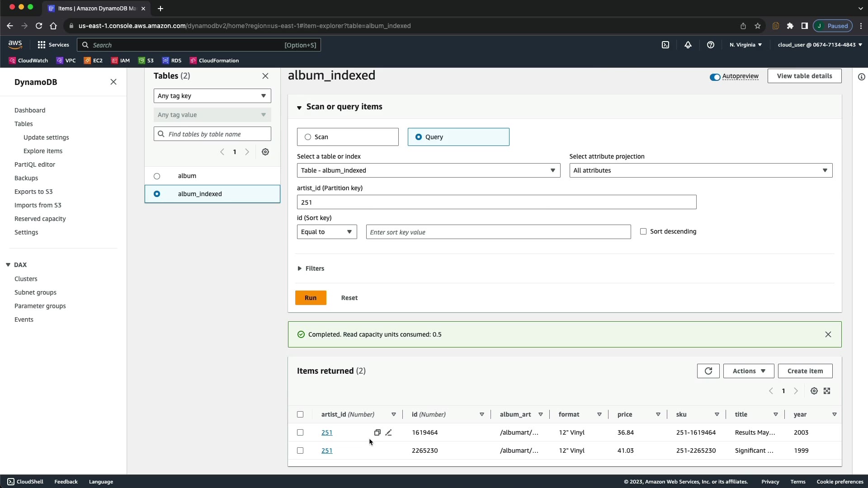Click the edit pencil icon in first row
This screenshot has height=488, width=868.
pos(388,432)
